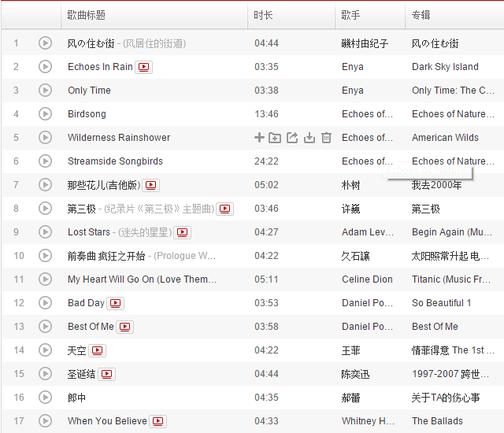Play the Lost Stars track

[x=45, y=232]
